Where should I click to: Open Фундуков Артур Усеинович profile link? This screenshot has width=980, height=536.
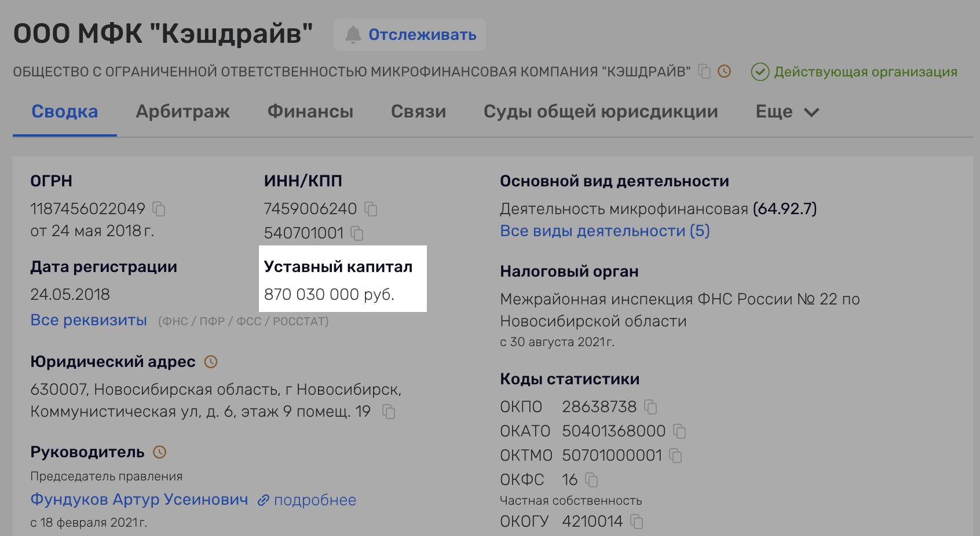(x=139, y=500)
